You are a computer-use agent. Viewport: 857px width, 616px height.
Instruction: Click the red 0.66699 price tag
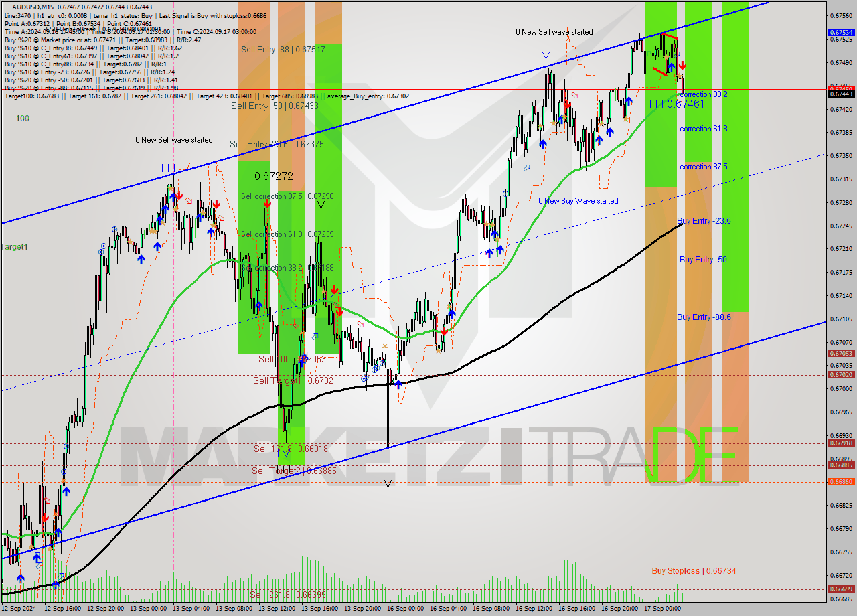[x=841, y=589]
